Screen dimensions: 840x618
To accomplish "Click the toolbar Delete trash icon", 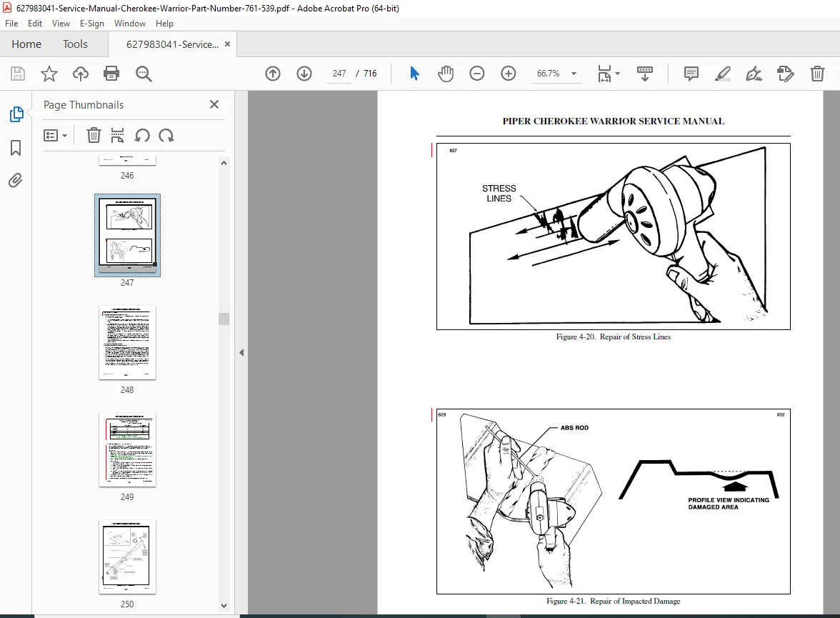I will tap(817, 74).
